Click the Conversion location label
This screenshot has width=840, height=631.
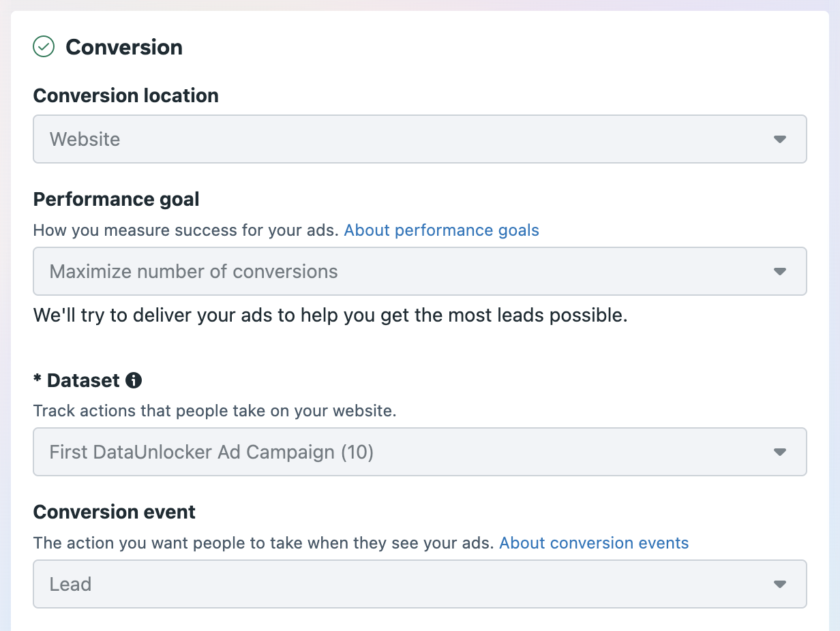click(125, 95)
